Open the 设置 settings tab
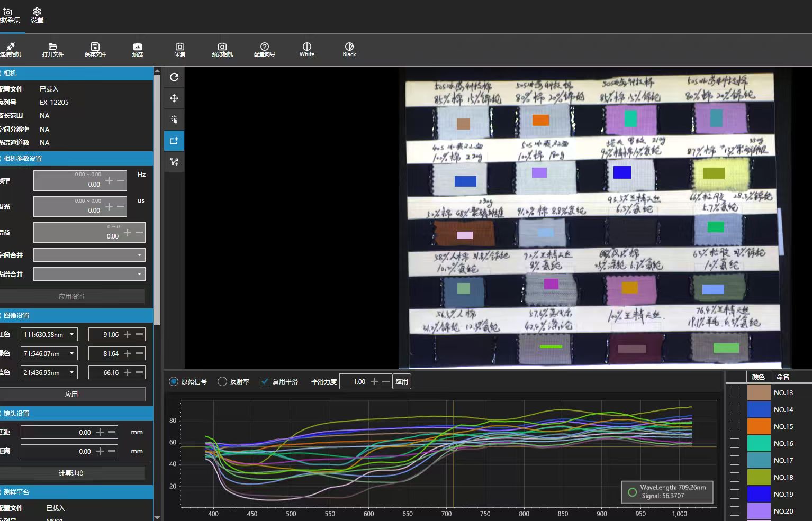 point(37,15)
